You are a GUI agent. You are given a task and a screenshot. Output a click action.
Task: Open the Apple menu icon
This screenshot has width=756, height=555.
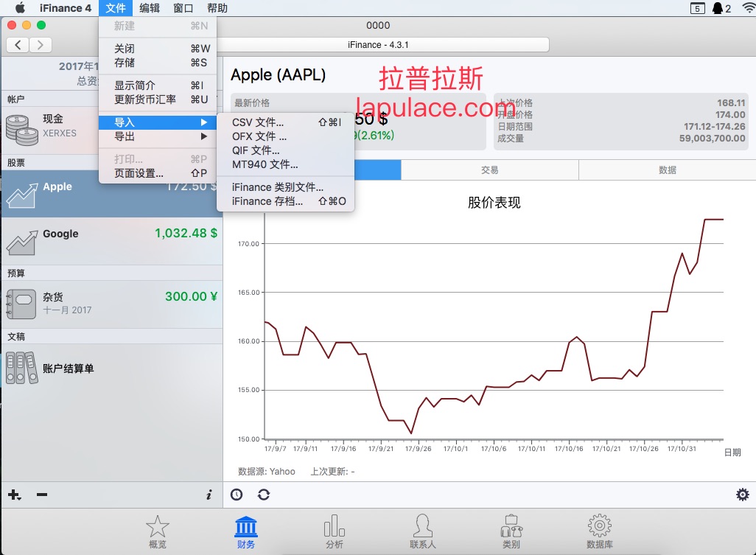20,7
